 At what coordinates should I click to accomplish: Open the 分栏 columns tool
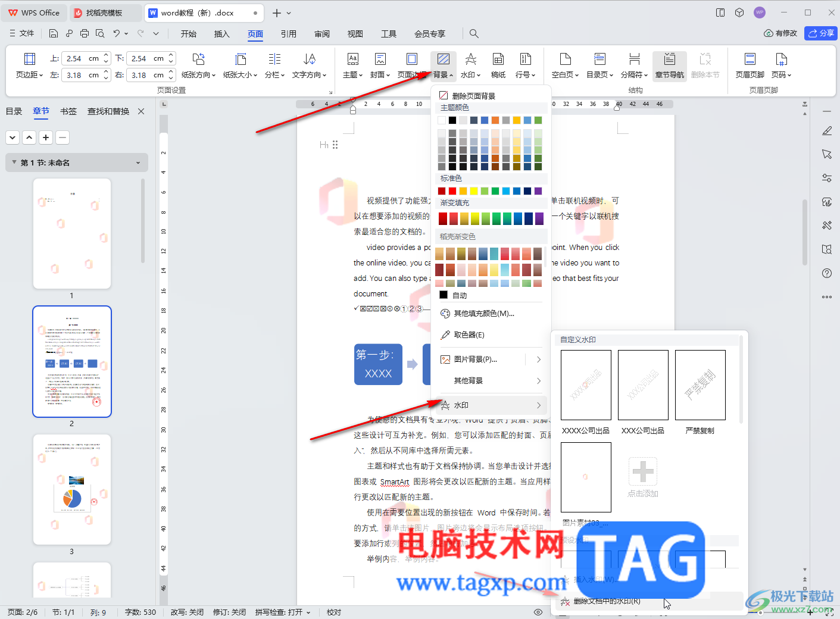click(274, 65)
